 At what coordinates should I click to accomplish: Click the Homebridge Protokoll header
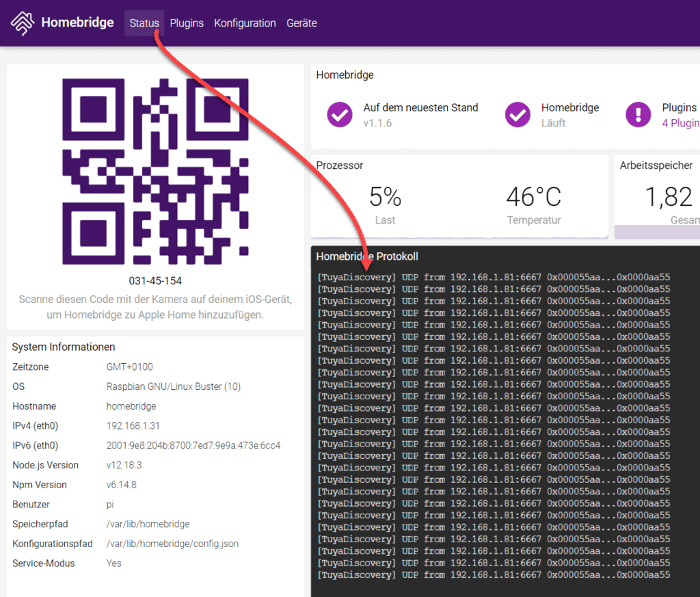point(367,256)
